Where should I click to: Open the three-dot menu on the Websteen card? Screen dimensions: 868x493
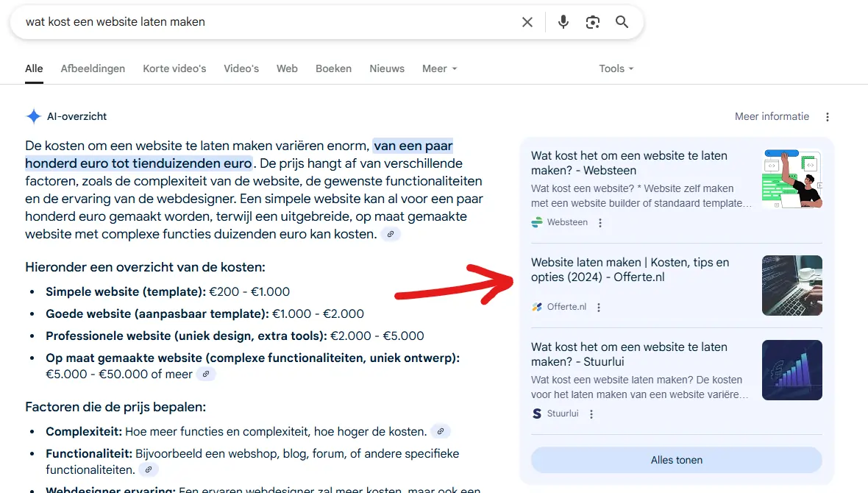[602, 221]
